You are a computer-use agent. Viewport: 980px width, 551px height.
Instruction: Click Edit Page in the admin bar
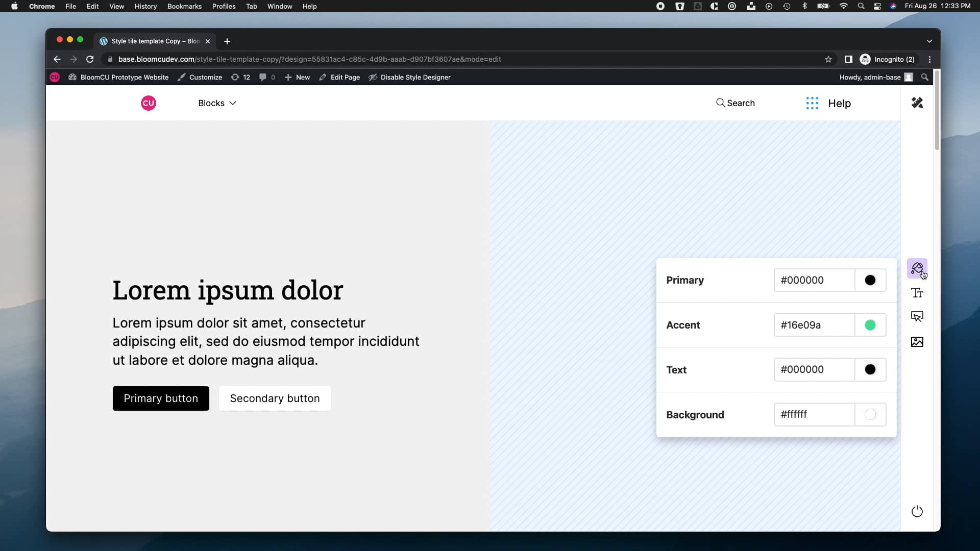tap(339, 77)
